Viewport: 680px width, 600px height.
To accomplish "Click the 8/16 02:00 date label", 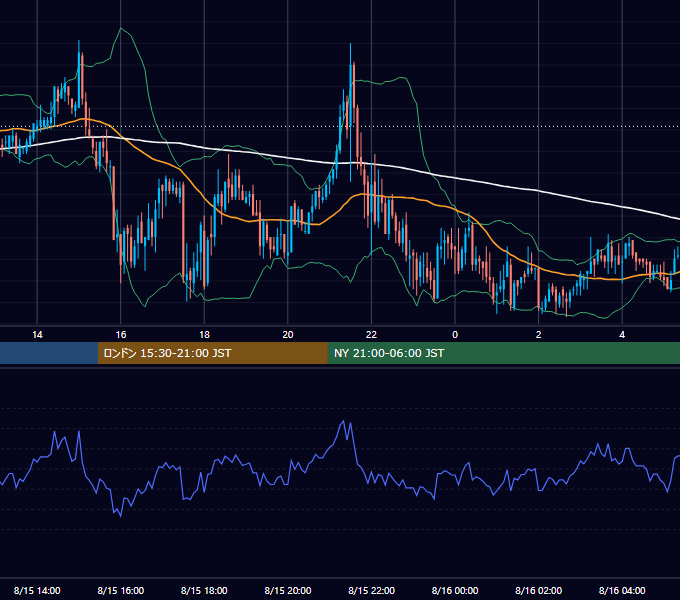I will [x=539, y=590].
